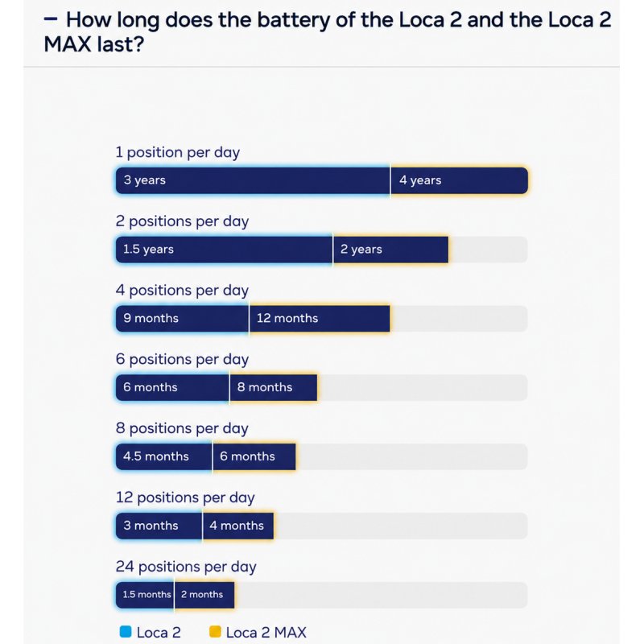Click the 3 months bar segment
This screenshot has height=644, width=644.
159,526
